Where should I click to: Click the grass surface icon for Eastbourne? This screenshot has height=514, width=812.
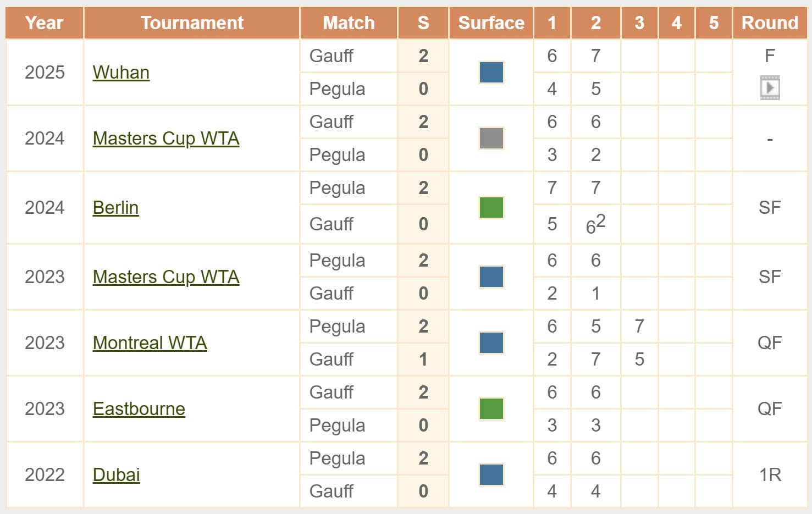[491, 408]
